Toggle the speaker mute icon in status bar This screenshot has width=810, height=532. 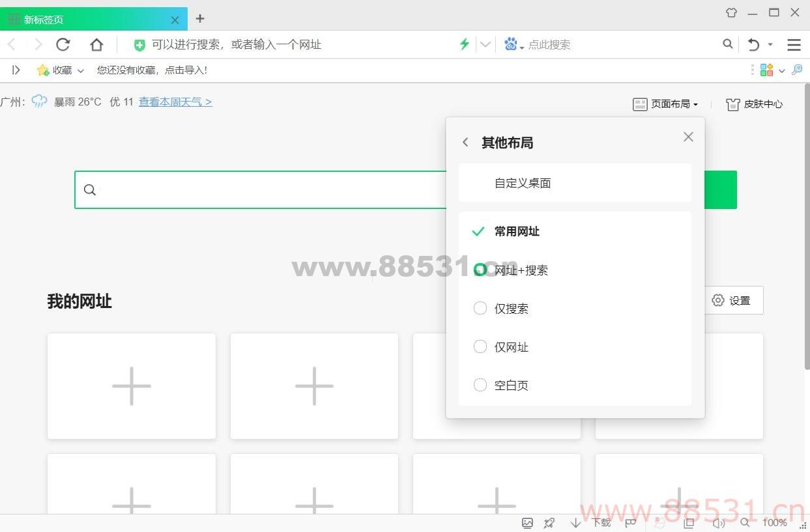pos(719,523)
